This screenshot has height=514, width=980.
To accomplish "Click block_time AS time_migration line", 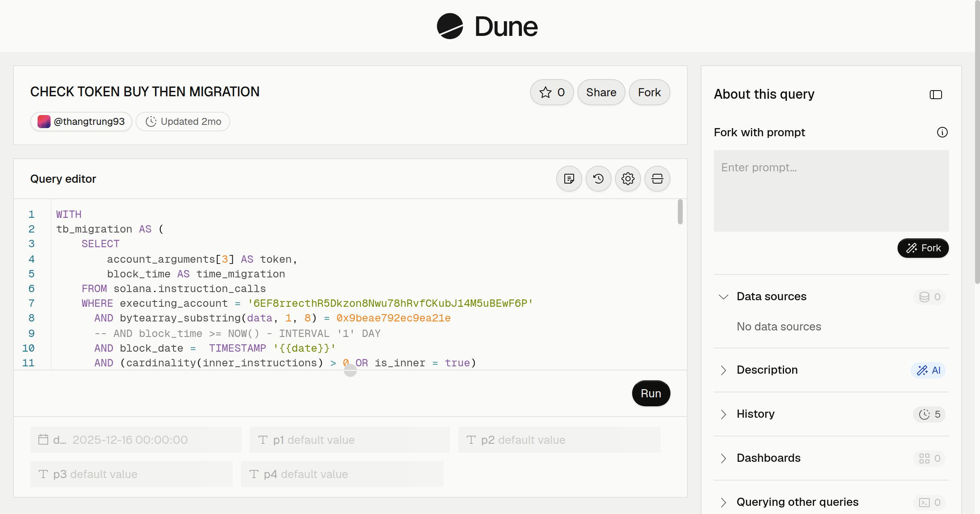I will point(196,274).
